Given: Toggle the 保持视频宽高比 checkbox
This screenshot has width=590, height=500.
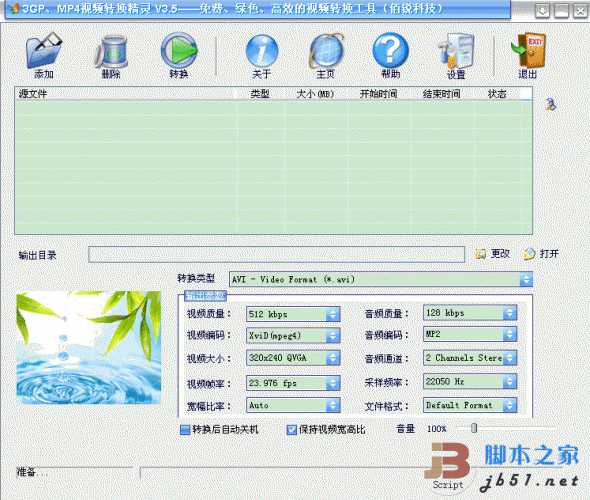Looking at the screenshot, I should tap(292, 430).
